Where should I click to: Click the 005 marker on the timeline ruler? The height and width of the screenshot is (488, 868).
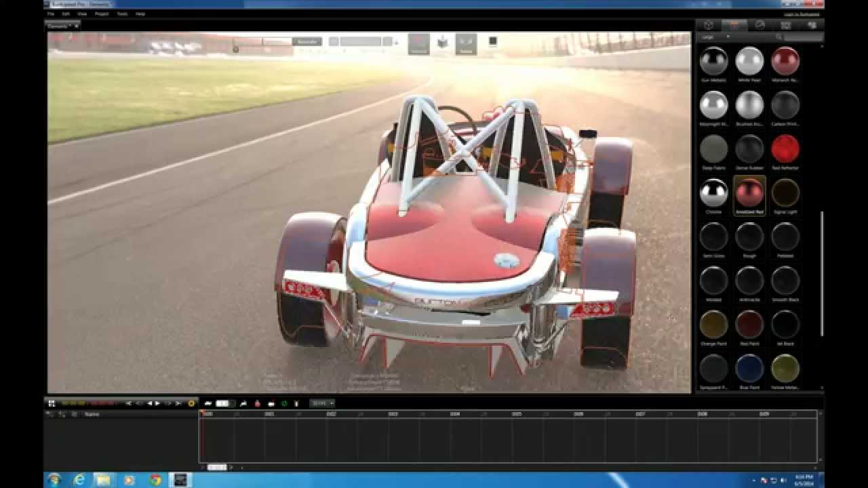click(x=517, y=413)
